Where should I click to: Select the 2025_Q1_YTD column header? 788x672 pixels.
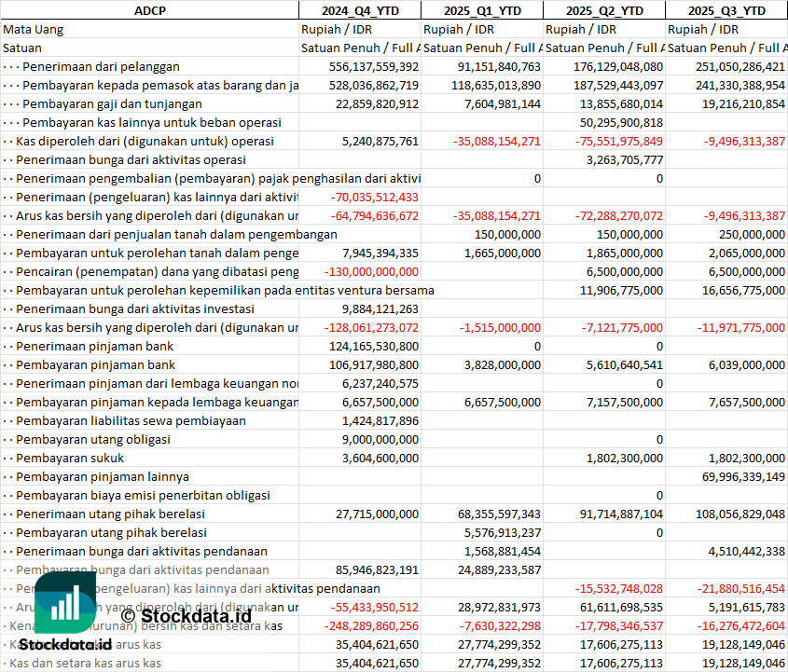[481, 10]
